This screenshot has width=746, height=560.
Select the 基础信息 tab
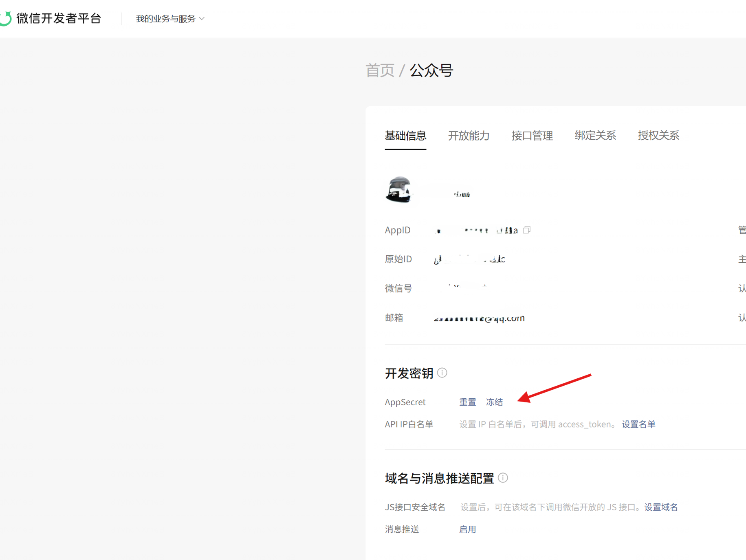click(405, 136)
